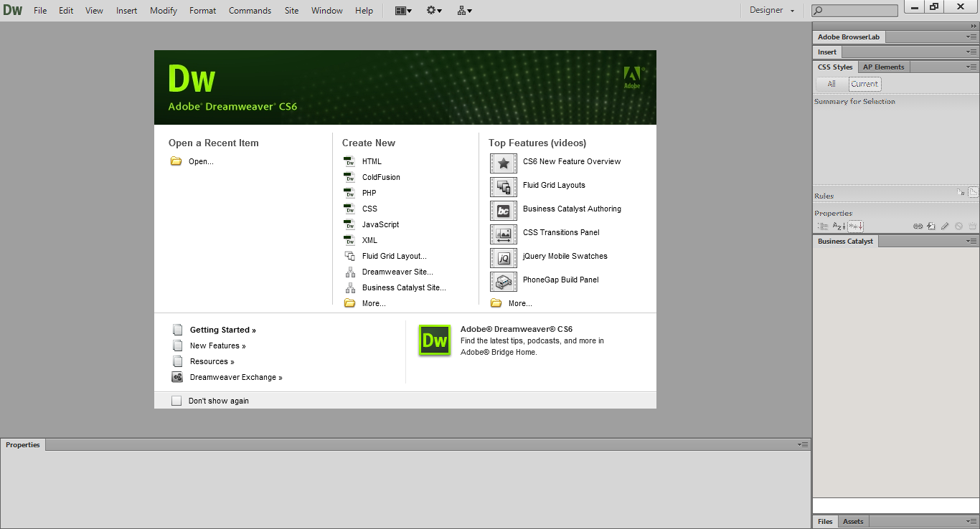980x529 pixels.
Task: Click the Edit Rule pencil icon
Action: (945, 226)
